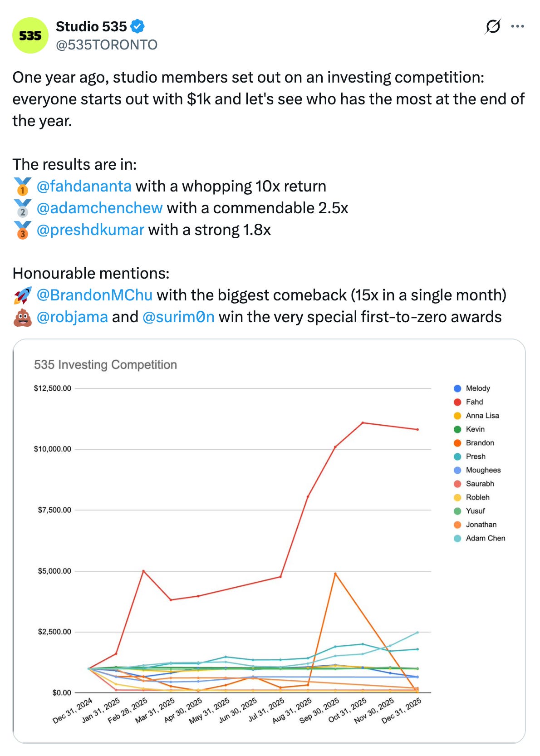Visit the @preshdkumar mention
Viewport: 540px width, 756px height.
point(90,230)
